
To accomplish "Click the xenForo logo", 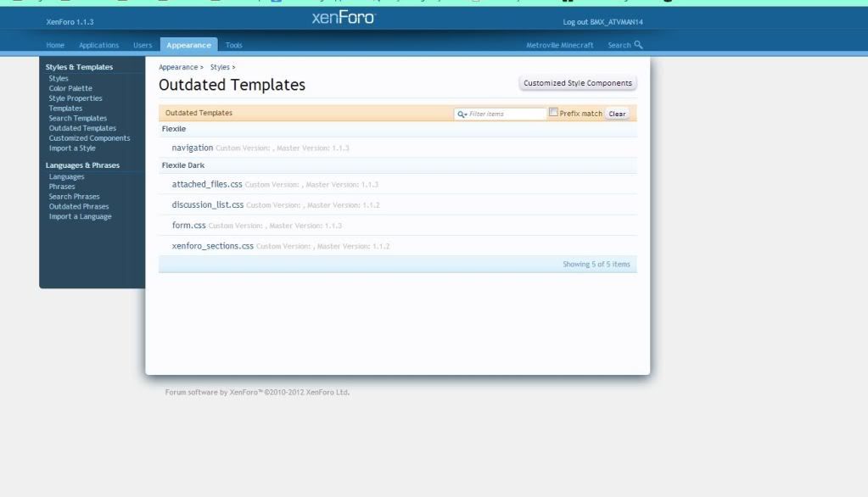I will 344,18.
